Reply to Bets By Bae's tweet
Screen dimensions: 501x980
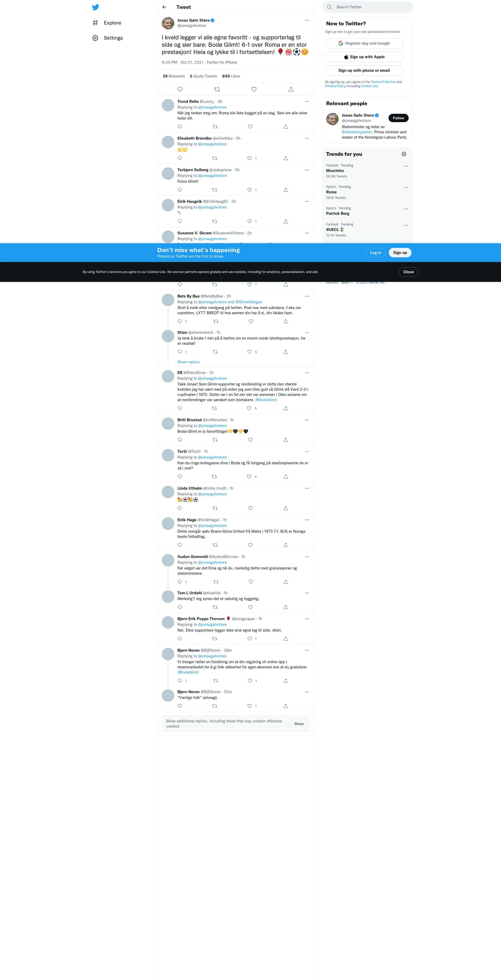[180, 322]
